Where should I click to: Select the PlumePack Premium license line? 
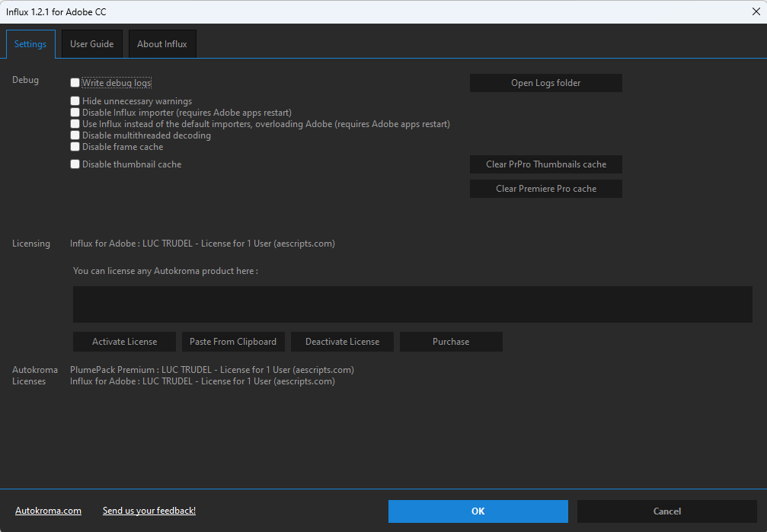(x=212, y=370)
